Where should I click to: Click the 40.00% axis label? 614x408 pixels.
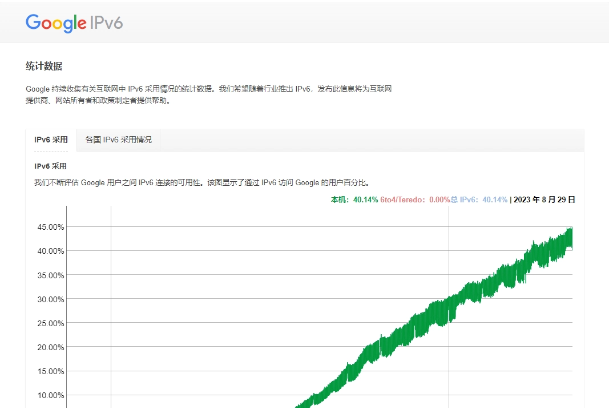coord(51,251)
